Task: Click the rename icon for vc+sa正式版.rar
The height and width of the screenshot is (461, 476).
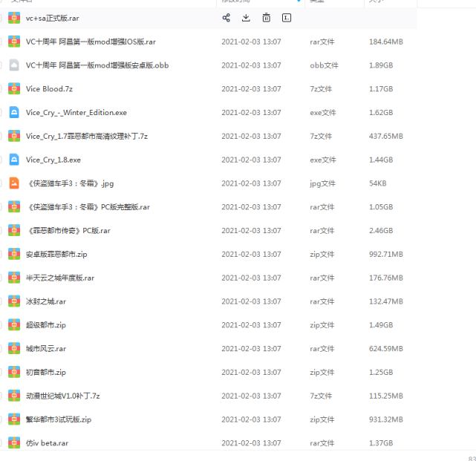Action: pos(287,18)
